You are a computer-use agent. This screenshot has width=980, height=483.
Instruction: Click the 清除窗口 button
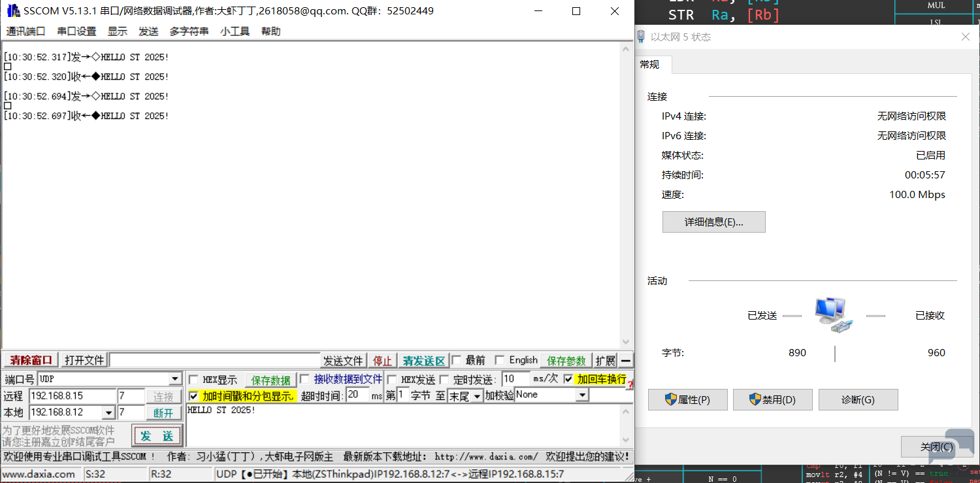coord(31,361)
